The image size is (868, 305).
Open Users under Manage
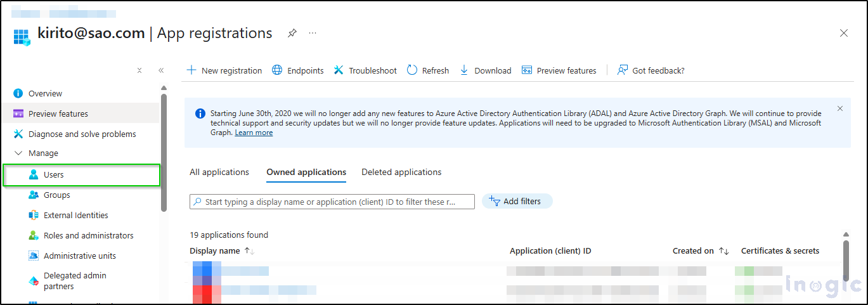click(x=82, y=174)
